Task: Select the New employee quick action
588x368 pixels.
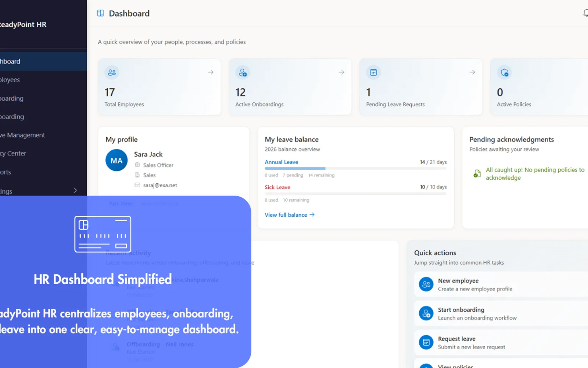Action: (x=501, y=284)
